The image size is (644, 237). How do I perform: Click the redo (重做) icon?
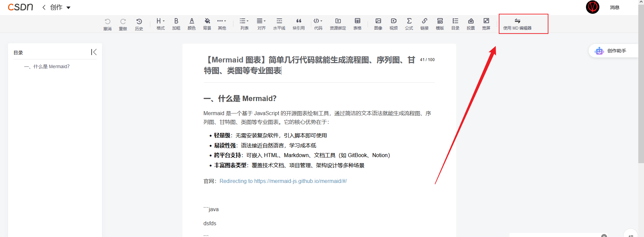123,24
